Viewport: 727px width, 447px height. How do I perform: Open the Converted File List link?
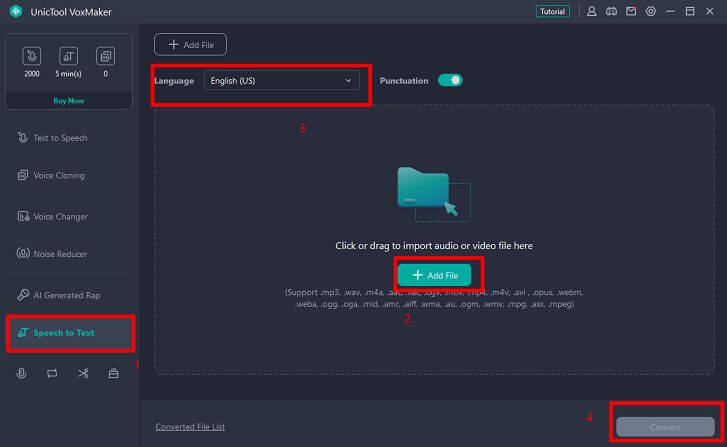coord(190,427)
